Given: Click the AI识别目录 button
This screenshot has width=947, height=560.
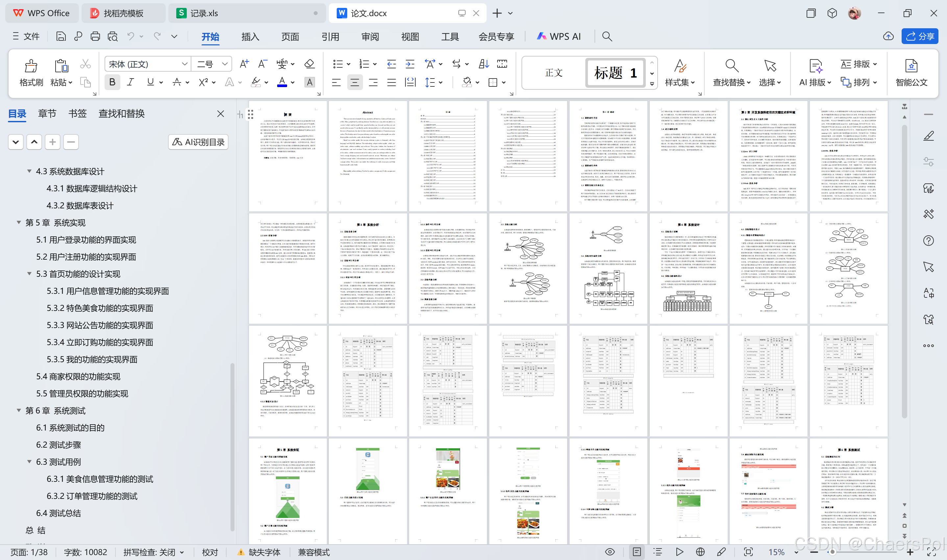Looking at the screenshot, I should tap(198, 142).
